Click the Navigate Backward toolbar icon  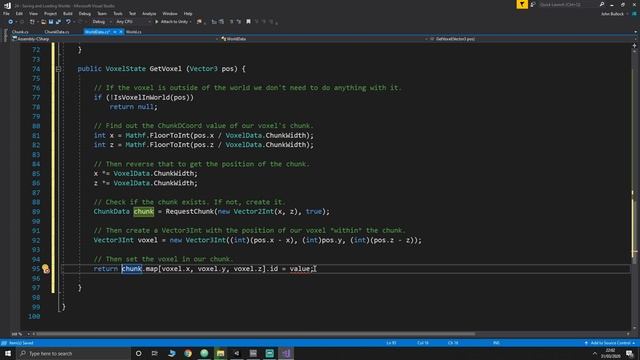point(11,22)
